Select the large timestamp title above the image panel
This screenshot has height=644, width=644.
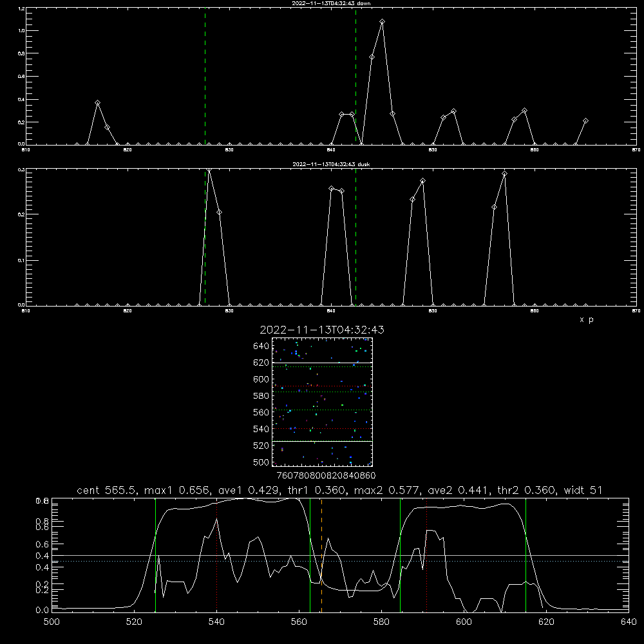coord(322,330)
